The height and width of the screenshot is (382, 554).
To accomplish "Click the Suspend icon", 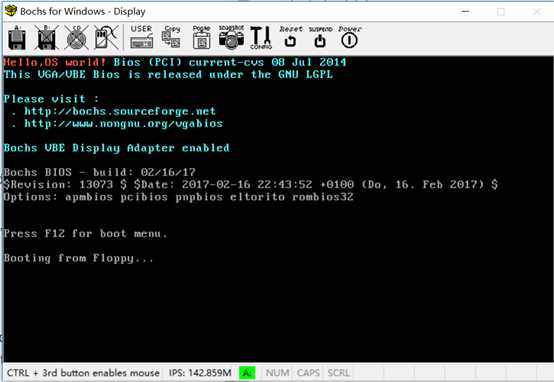I will [x=320, y=37].
